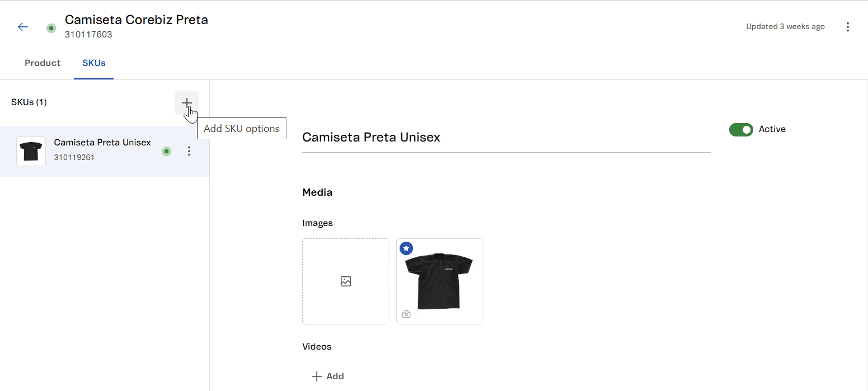868x391 pixels.
Task: Open the large black t-shirt image
Action: pyautogui.click(x=439, y=281)
